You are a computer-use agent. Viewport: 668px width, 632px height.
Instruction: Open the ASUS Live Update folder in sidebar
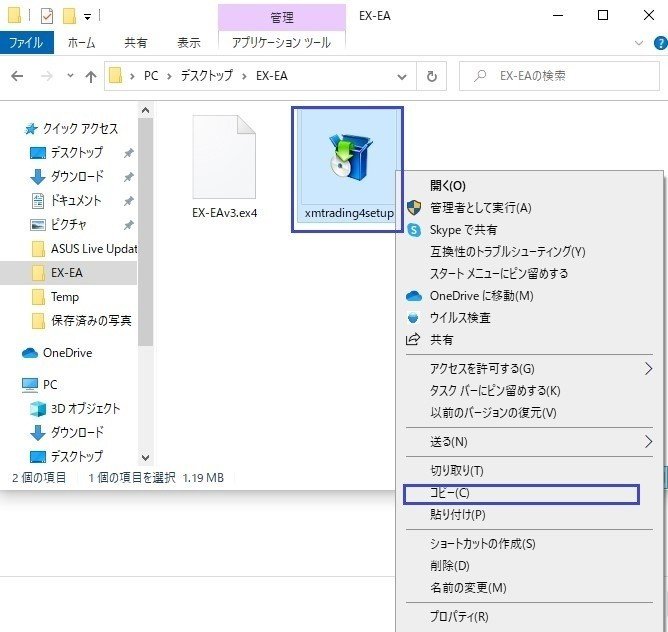[x=84, y=248]
